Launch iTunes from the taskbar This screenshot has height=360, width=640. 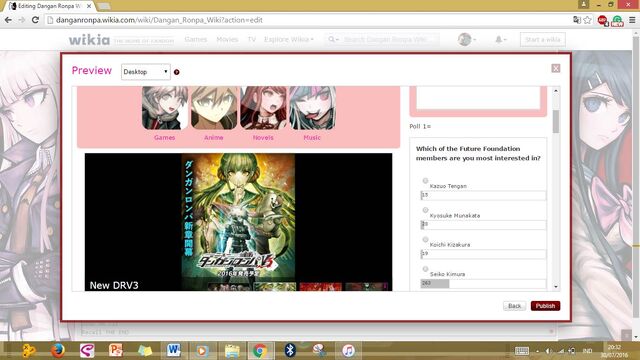coord(348,350)
